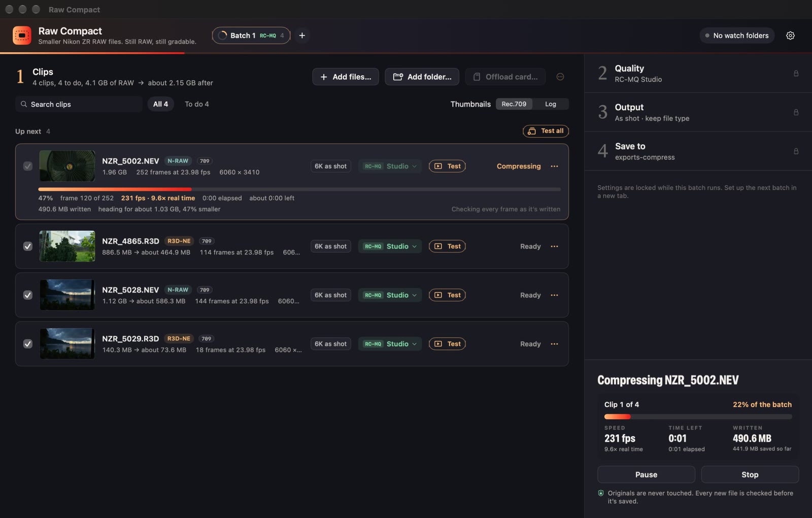Click Add folder button
The image size is (812, 518).
(422, 77)
